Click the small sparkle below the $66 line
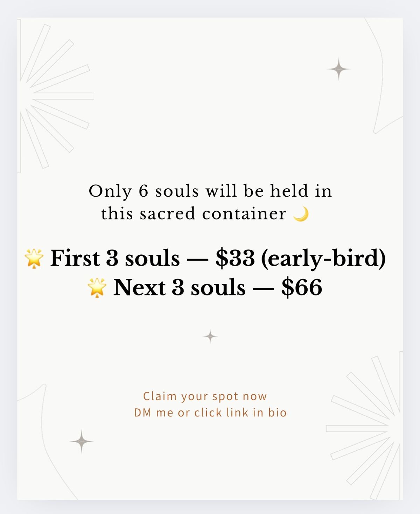Viewport: 420px width, 514px height. click(210, 337)
